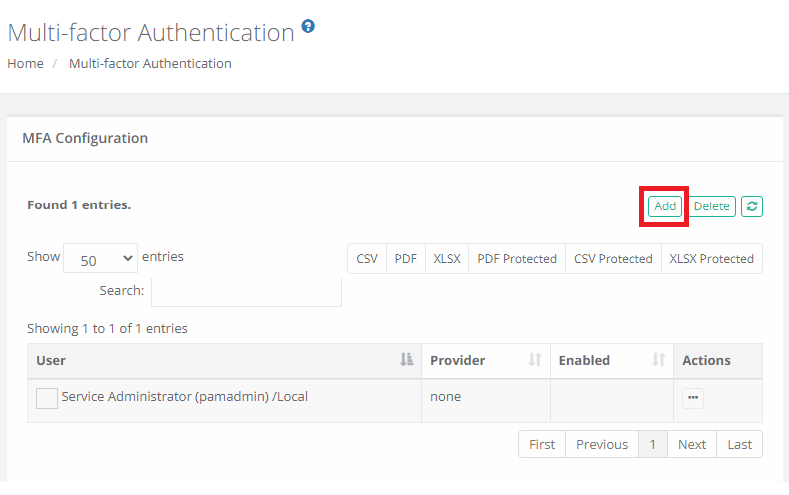Export the table as PDF
789x495 pixels.
[x=405, y=258]
